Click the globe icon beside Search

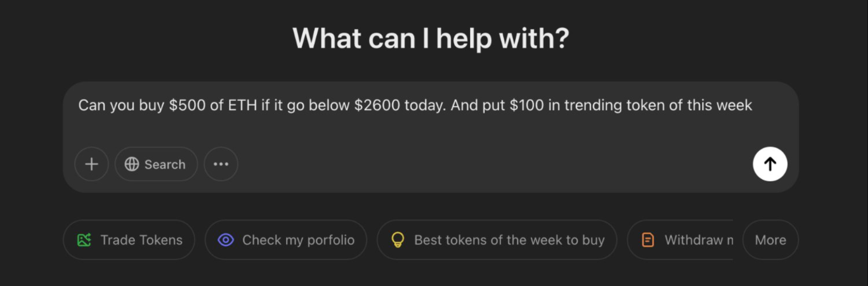tap(132, 164)
